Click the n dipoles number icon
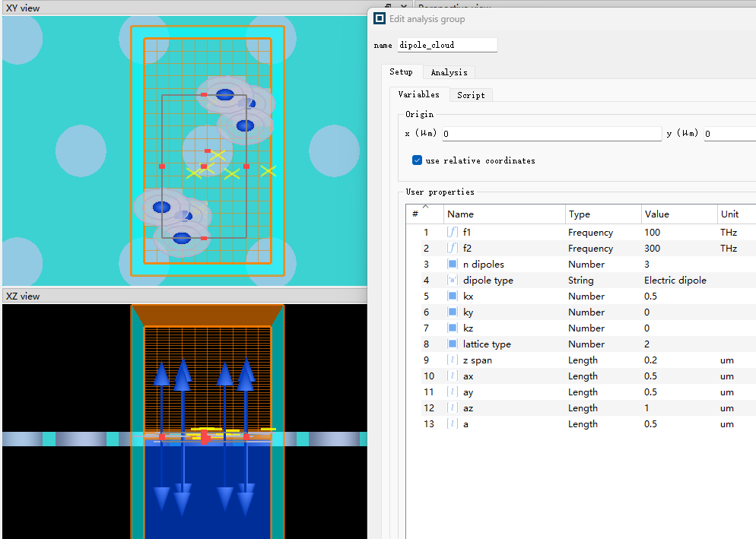The height and width of the screenshot is (539, 756). [x=453, y=265]
